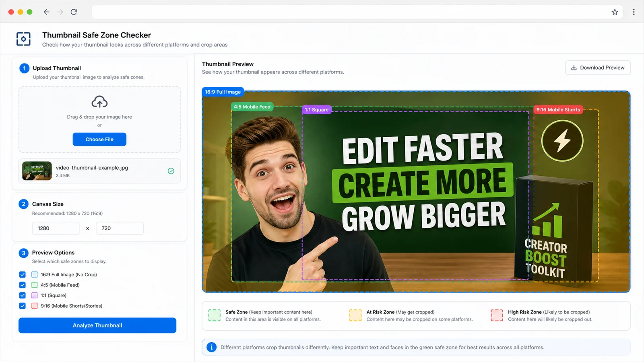Click the green checkmark beside uploaded file

tap(171, 171)
